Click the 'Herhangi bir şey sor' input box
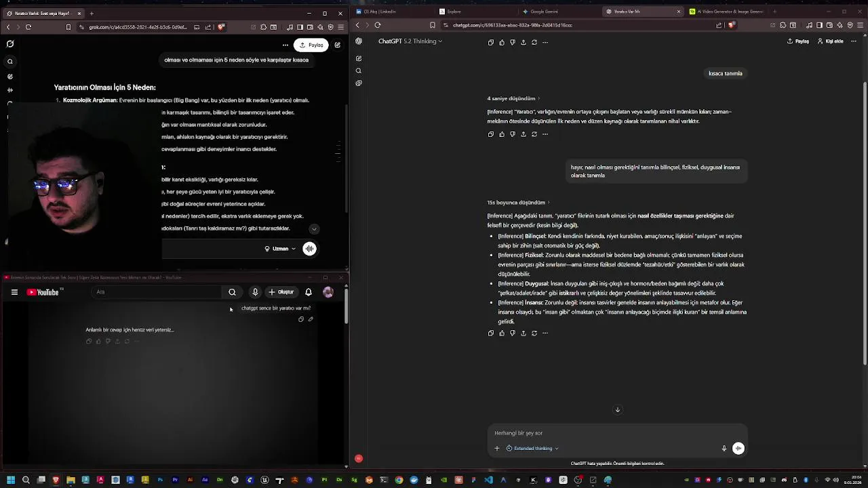Image resolution: width=868 pixels, height=488 pixels. [617, 433]
